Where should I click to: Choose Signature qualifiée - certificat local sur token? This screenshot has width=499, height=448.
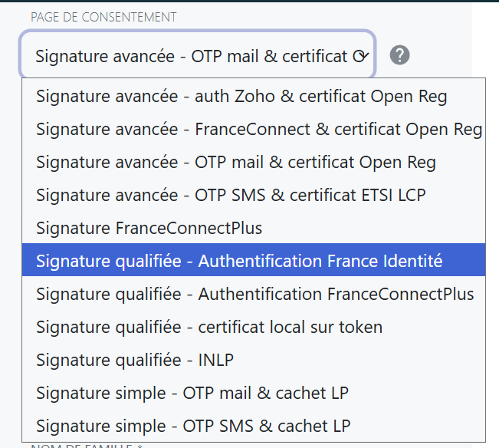click(x=254, y=327)
